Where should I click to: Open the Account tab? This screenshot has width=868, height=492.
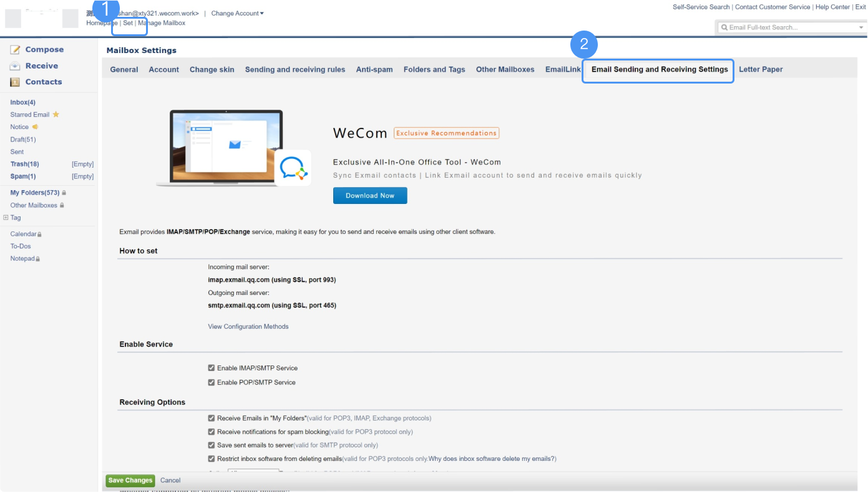click(x=164, y=70)
